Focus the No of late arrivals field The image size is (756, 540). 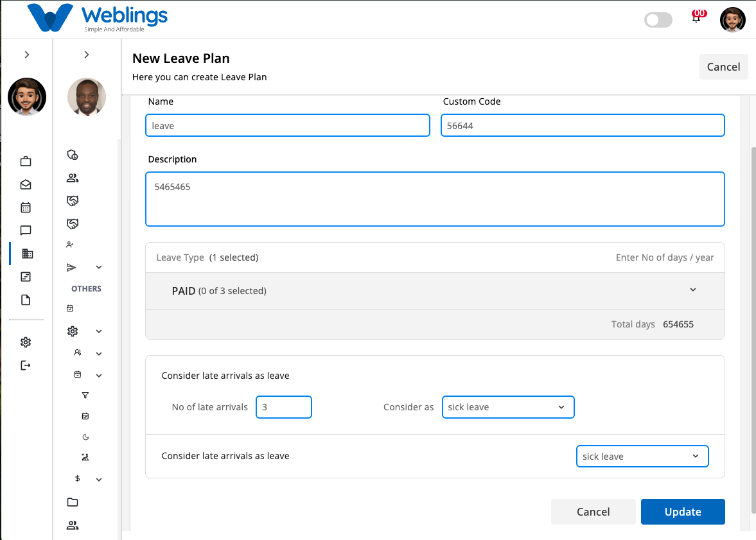[284, 407]
